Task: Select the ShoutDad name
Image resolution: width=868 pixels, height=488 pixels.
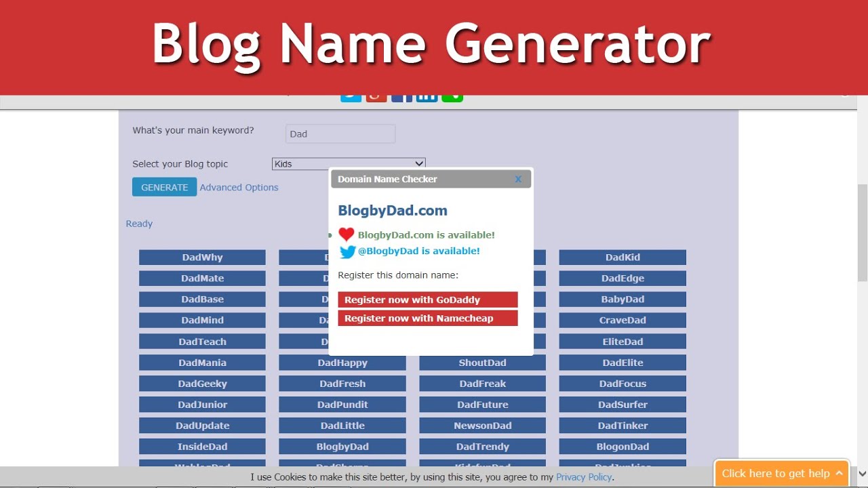Action: 482,363
